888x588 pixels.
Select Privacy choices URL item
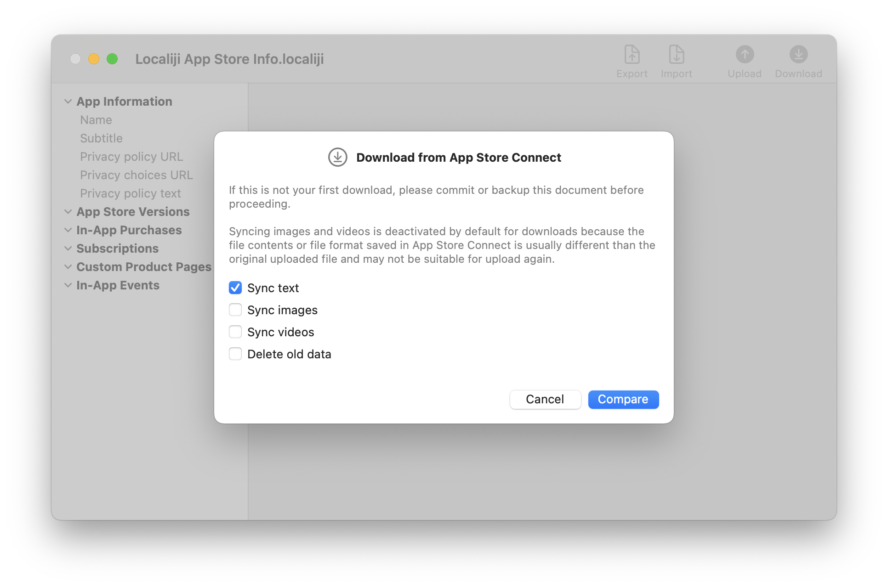pos(137,175)
